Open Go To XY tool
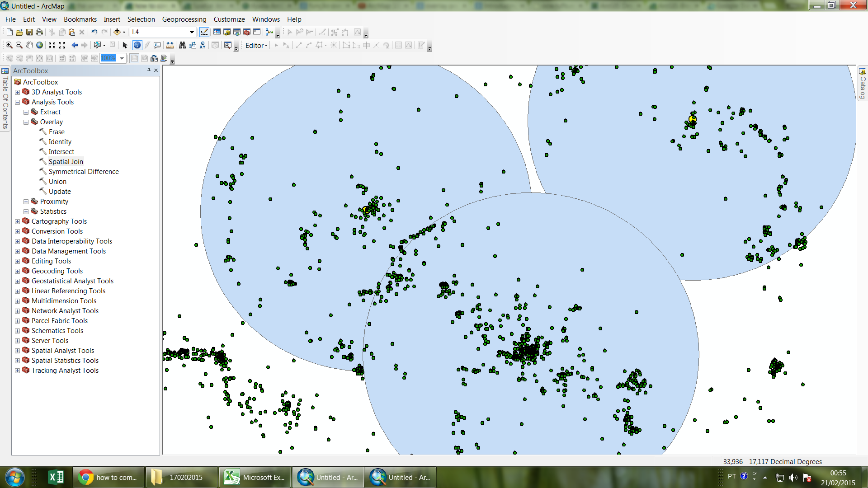Viewport: 868px width, 488px height. tap(203, 45)
